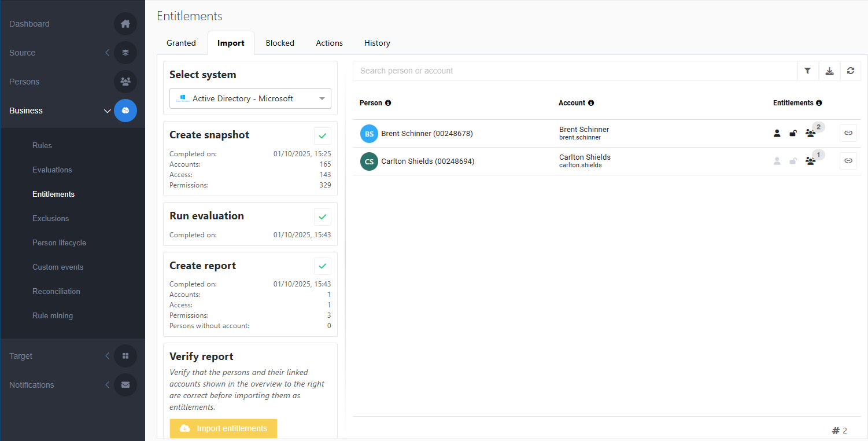Viewport: 868px width, 441px height.
Task: Click the refresh icon in toolbar
Action: pos(850,71)
